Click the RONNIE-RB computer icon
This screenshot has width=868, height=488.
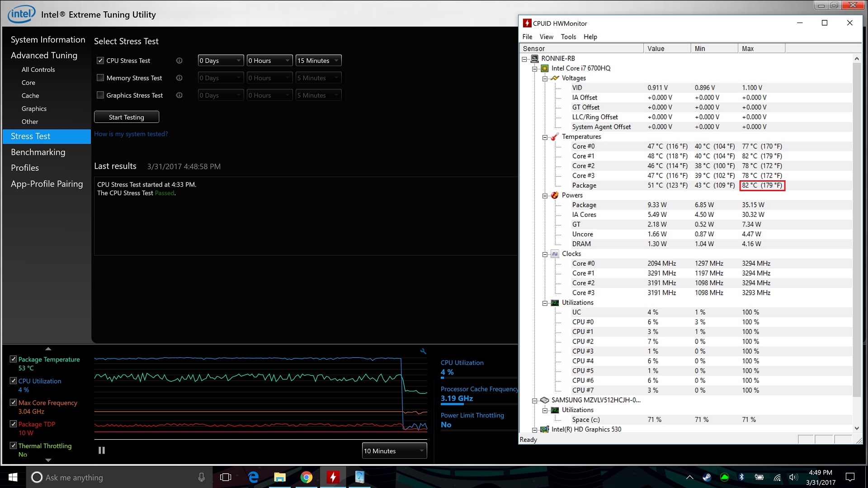(x=534, y=58)
